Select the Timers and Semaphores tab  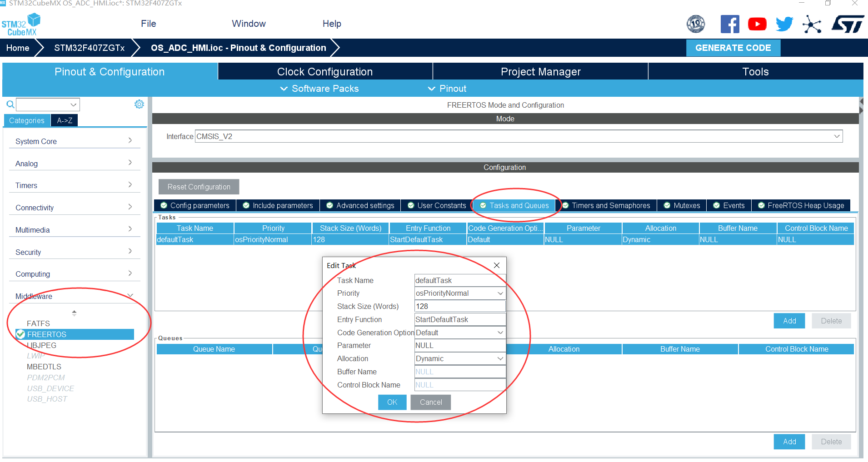click(x=606, y=205)
